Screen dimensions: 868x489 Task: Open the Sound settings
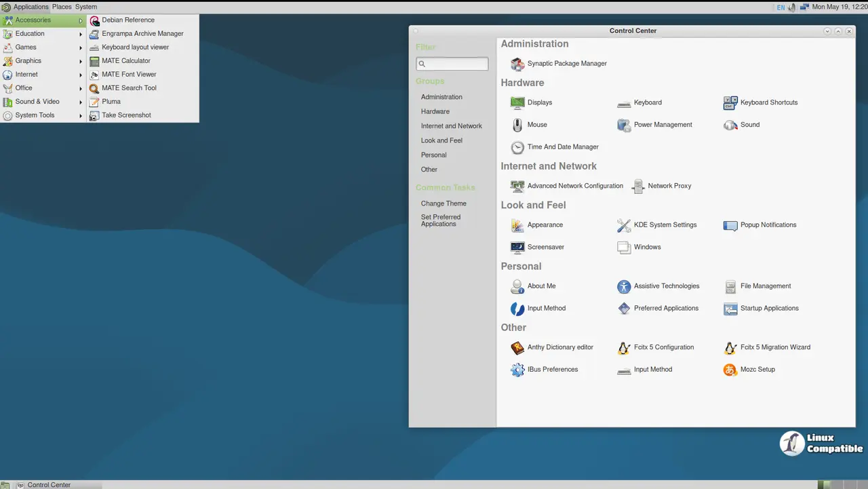coord(749,124)
